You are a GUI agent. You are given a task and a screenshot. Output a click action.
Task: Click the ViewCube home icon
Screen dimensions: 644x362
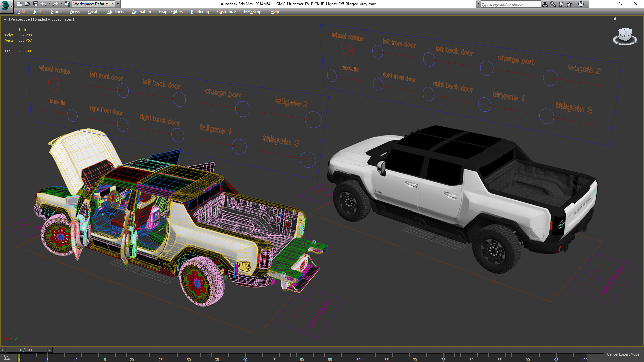coord(615,19)
